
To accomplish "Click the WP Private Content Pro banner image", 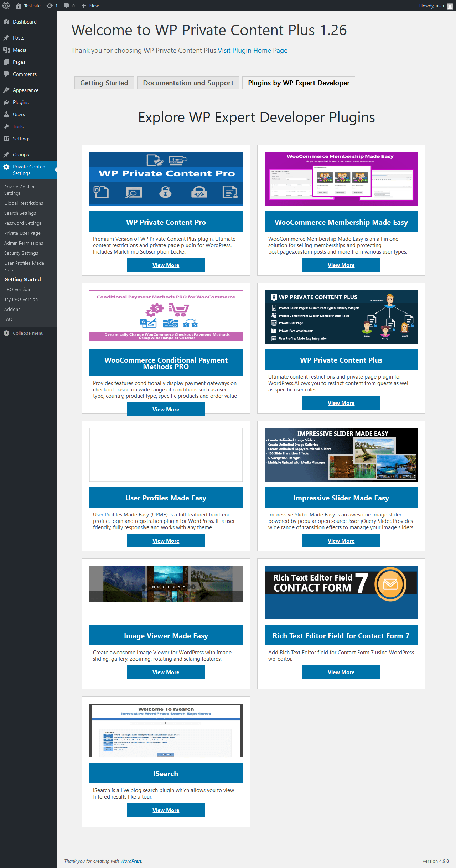I will pos(166,179).
